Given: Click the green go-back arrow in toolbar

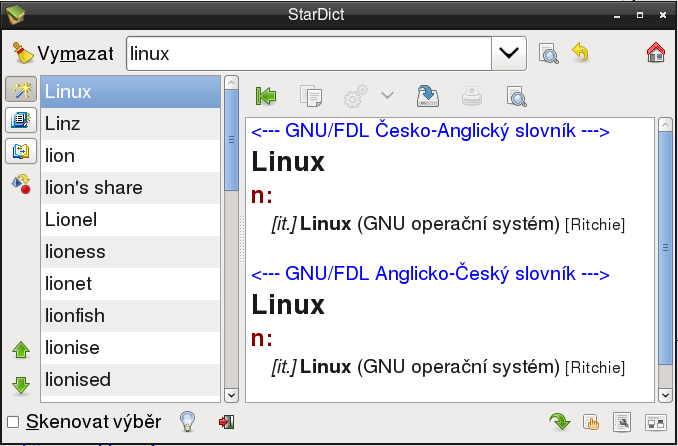Looking at the screenshot, I should tap(265, 97).
